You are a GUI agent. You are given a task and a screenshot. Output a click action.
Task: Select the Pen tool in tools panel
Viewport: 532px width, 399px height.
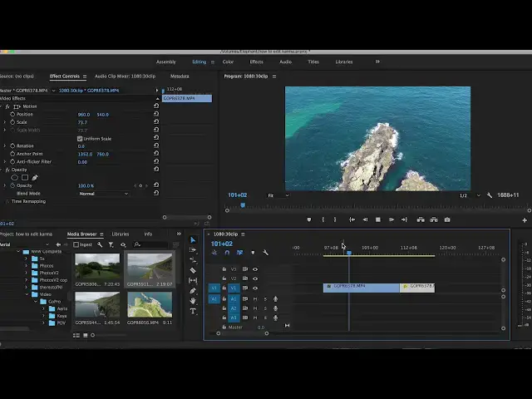click(x=193, y=291)
